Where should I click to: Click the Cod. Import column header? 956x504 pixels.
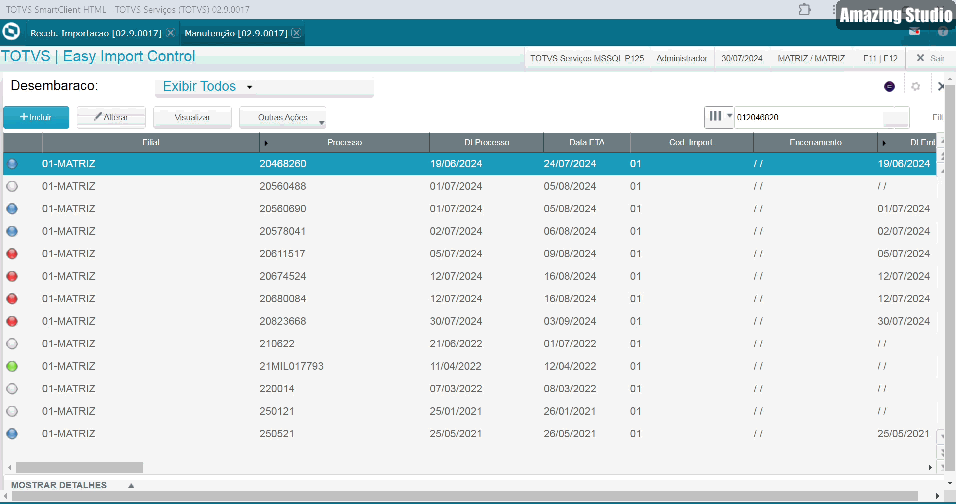coord(691,143)
